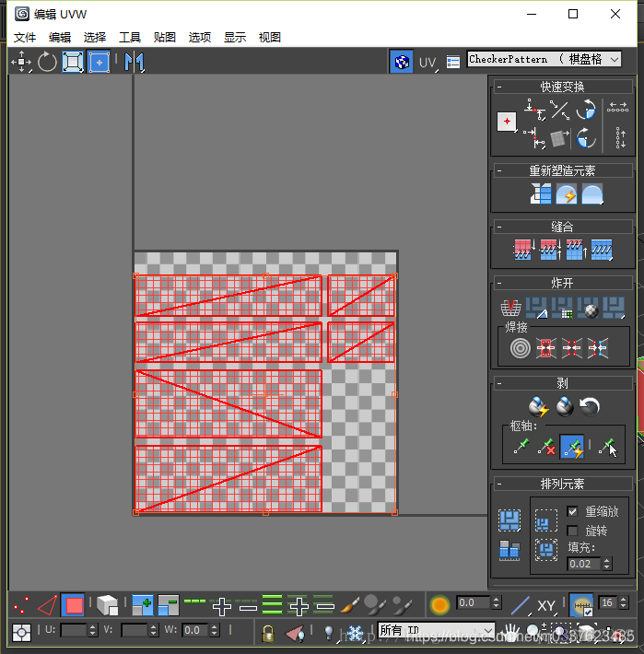
Task: Open the 显示 menu
Action: click(x=235, y=38)
